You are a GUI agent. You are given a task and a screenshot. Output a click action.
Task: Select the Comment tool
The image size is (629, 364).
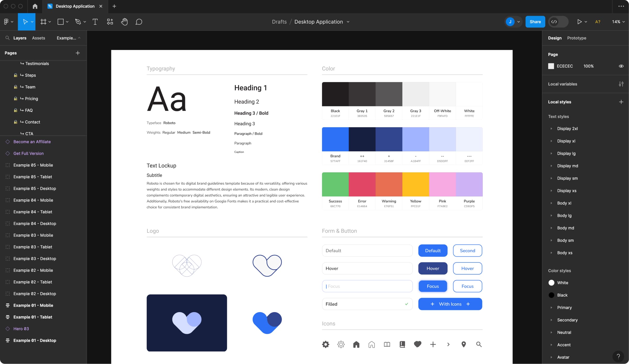[139, 22]
